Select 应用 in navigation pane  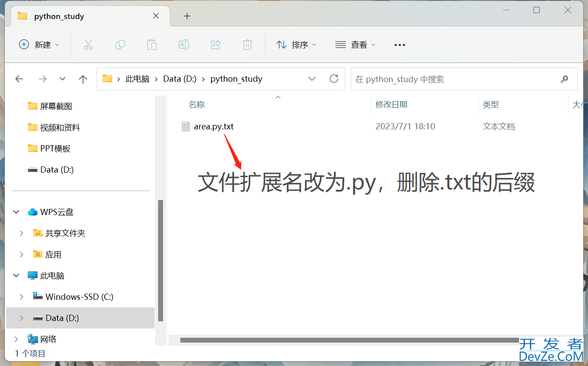pos(48,254)
